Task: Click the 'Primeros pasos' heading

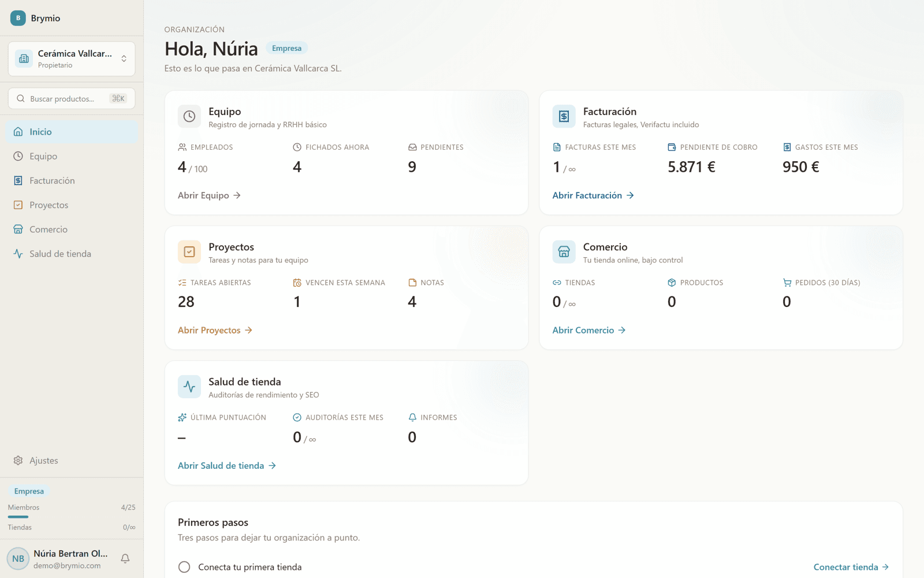Action: pos(213,523)
